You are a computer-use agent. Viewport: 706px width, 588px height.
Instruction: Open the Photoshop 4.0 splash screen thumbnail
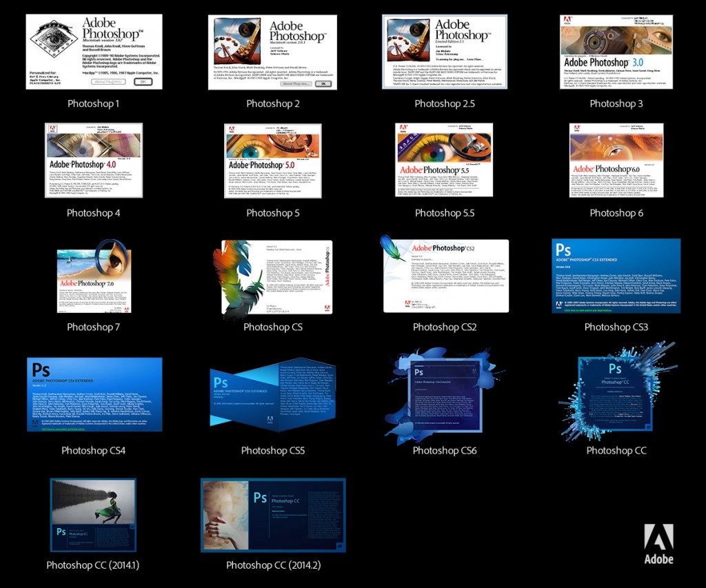(x=93, y=160)
